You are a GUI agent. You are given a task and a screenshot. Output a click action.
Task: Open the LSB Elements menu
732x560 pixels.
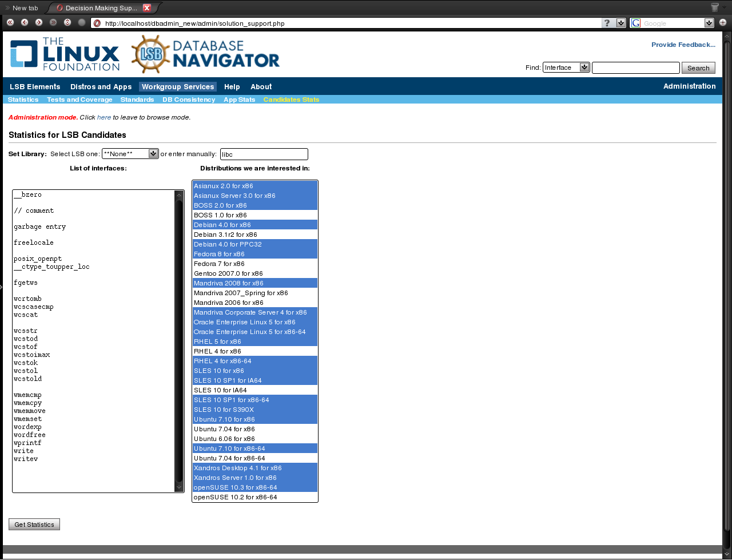click(x=35, y=87)
